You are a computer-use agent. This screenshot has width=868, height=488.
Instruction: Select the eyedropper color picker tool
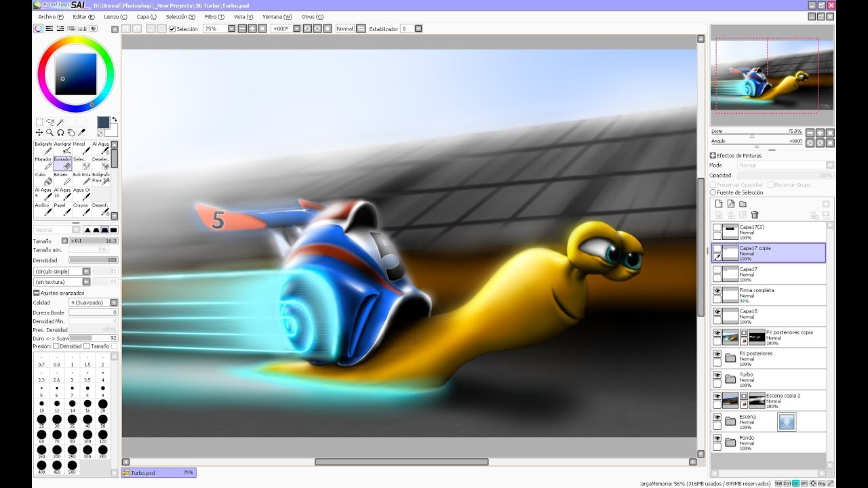coord(82,133)
